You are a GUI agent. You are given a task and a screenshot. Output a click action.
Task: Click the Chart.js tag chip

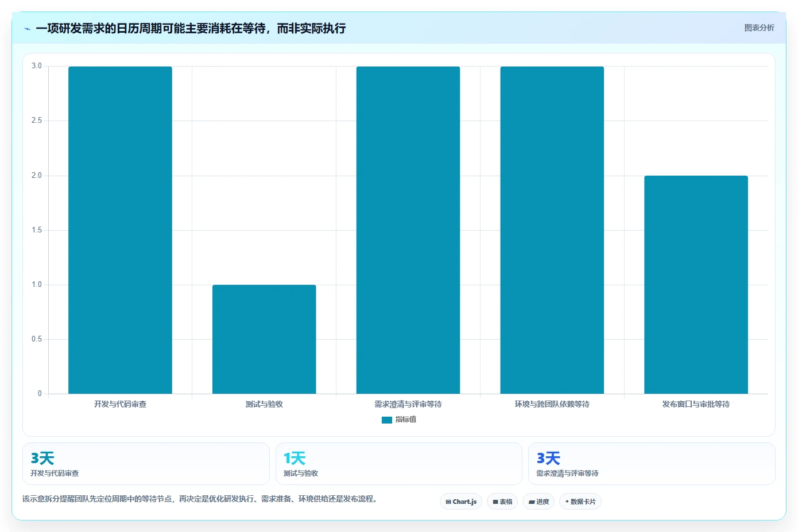(x=461, y=502)
